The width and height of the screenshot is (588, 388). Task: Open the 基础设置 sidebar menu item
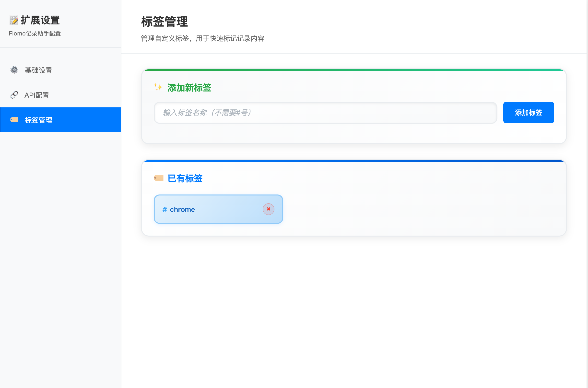pos(39,70)
